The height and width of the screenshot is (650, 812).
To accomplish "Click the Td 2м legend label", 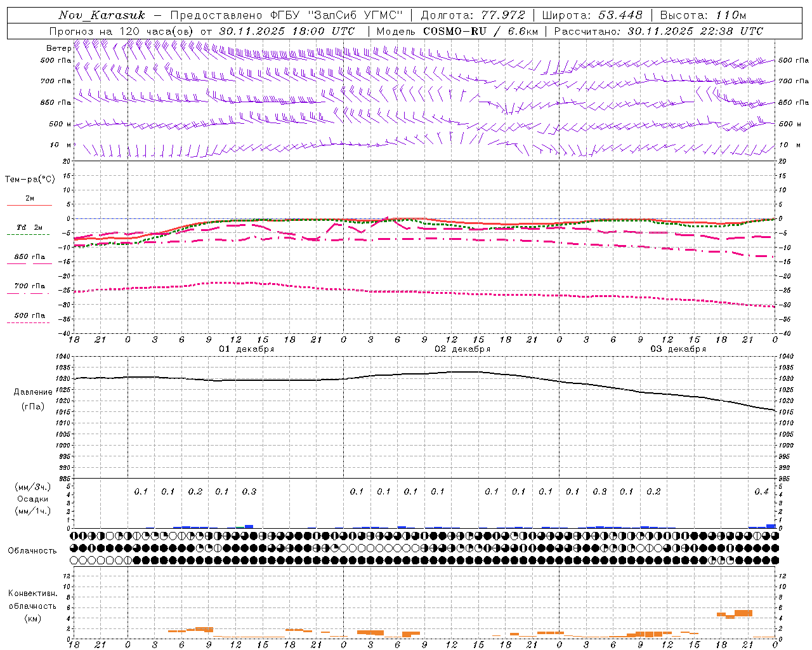I will [x=29, y=227].
